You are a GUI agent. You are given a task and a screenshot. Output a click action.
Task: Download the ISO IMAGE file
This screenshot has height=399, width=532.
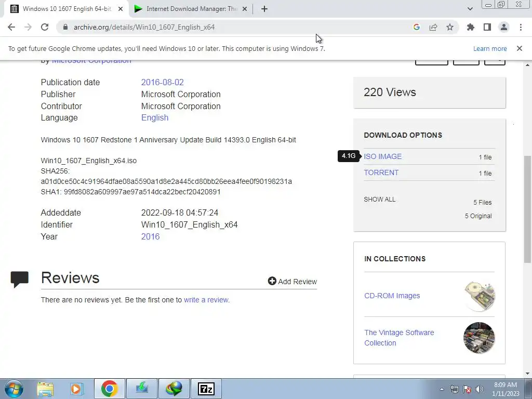click(383, 156)
